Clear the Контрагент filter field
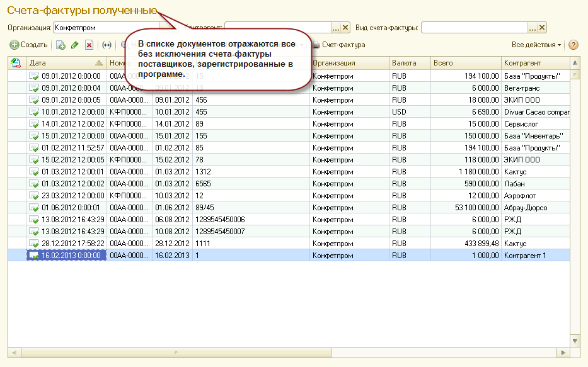 tap(345, 28)
